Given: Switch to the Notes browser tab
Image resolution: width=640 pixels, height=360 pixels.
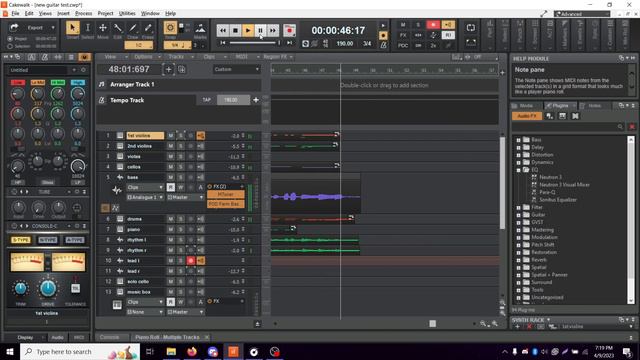Looking at the screenshot, I should (594, 106).
